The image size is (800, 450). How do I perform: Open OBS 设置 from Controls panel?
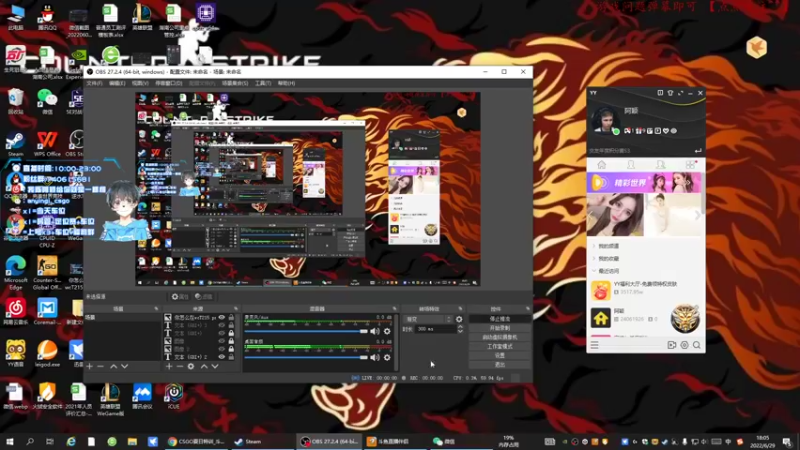click(x=499, y=356)
